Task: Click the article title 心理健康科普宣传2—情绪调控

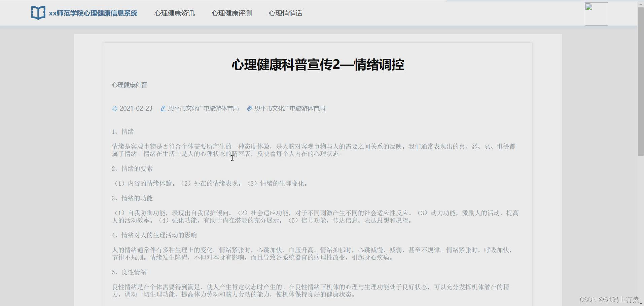Action: 318,65
